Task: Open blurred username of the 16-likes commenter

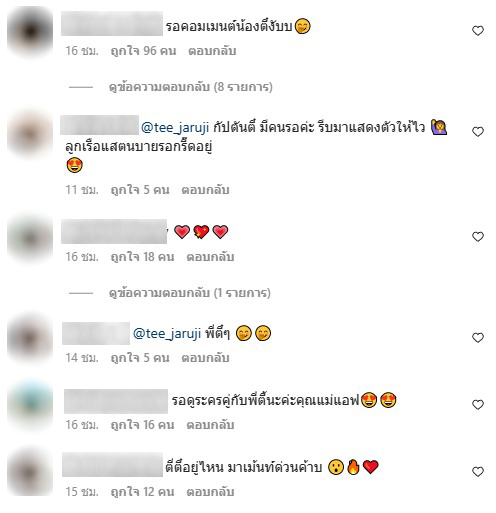Action: [116, 401]
